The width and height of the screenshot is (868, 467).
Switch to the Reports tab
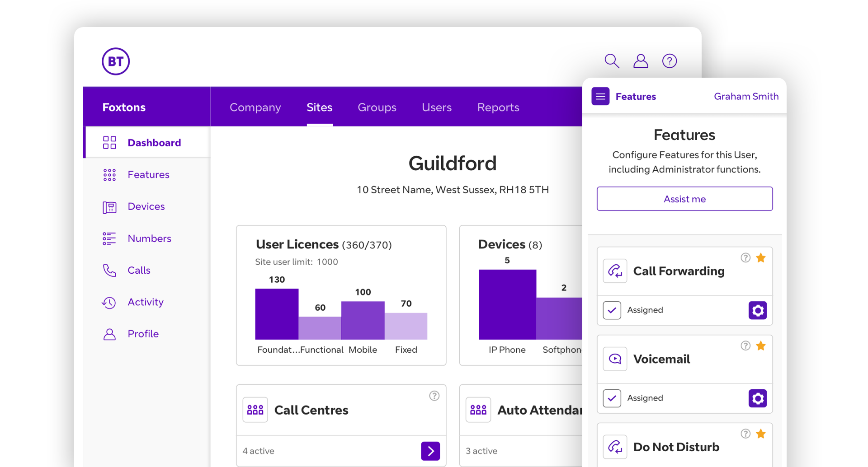pyautogui.click(x=498, y=107)
